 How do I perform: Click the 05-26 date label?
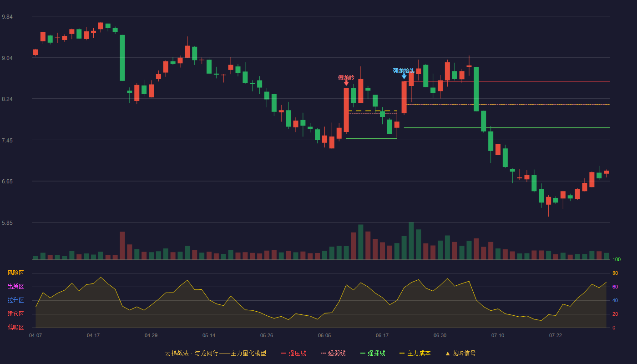point(267,335)
